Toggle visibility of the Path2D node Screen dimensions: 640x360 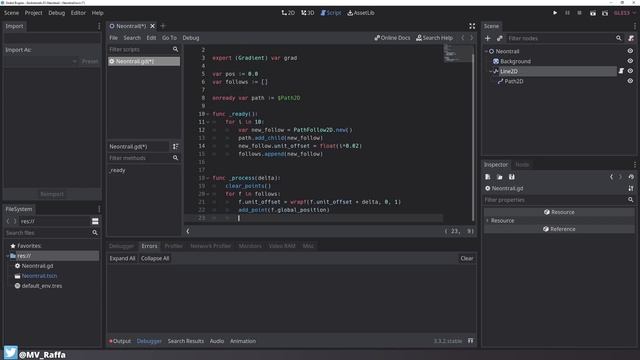click(x=630, y=81)
